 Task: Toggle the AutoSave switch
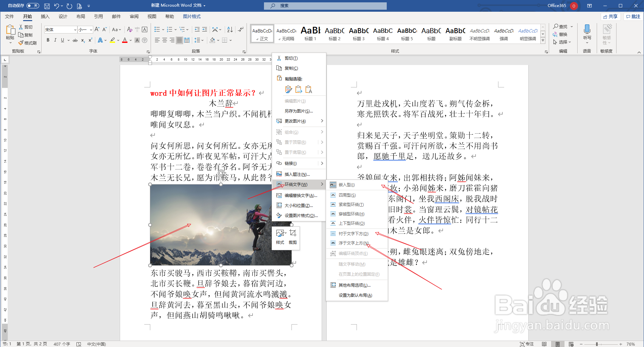33,6
